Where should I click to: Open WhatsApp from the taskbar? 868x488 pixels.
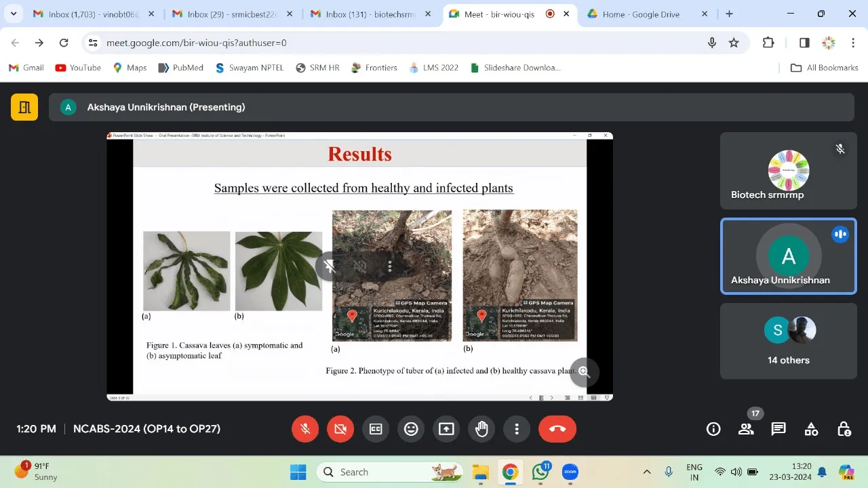540,472
